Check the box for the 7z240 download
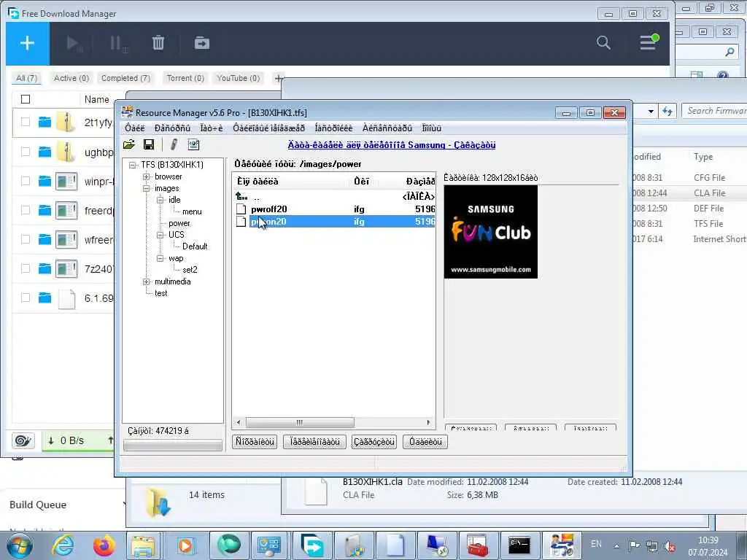 coord(26,268)
